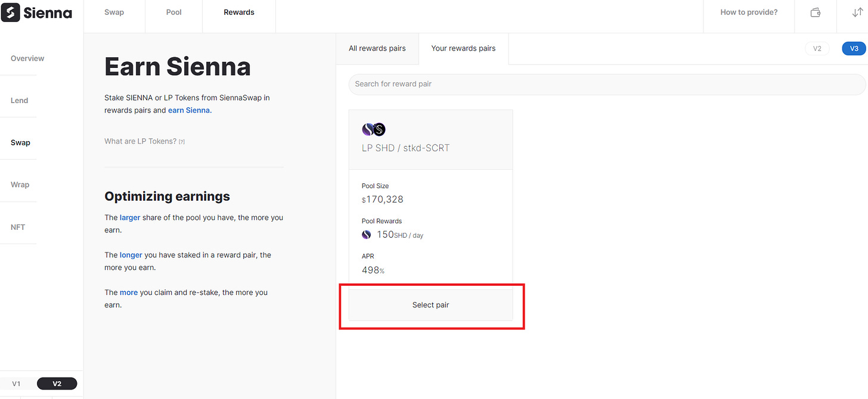The height and width of the screenshot is (399, 868).
Task: Click the up-down arrows icon
Action: (x=857, y=13)
